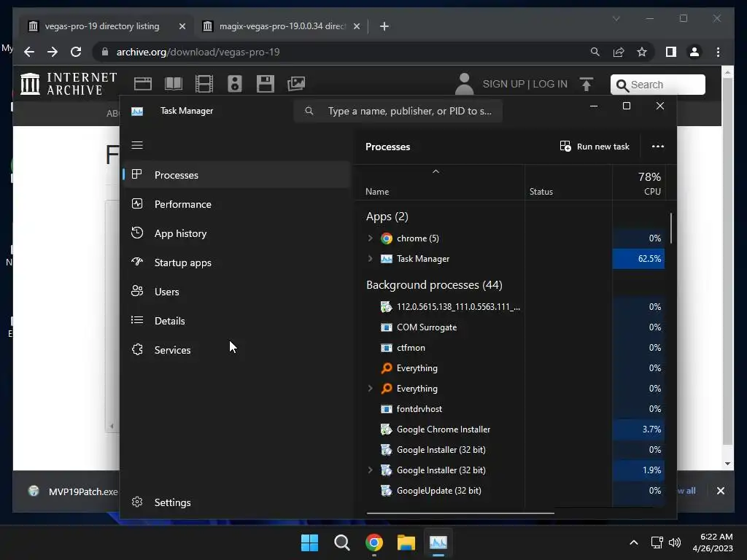
Task: Open the more options ellipsis in Task Manager
Action: pyautogui.click(x=657, y=147)
